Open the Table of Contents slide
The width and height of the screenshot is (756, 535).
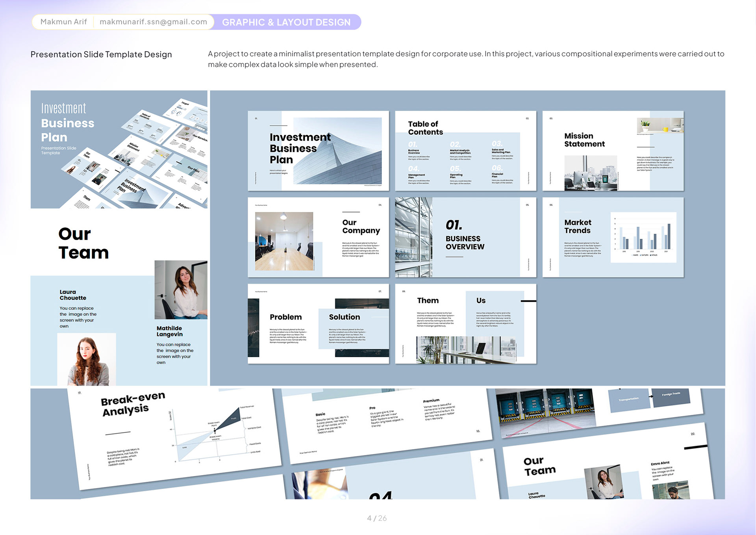coord(465,151)
